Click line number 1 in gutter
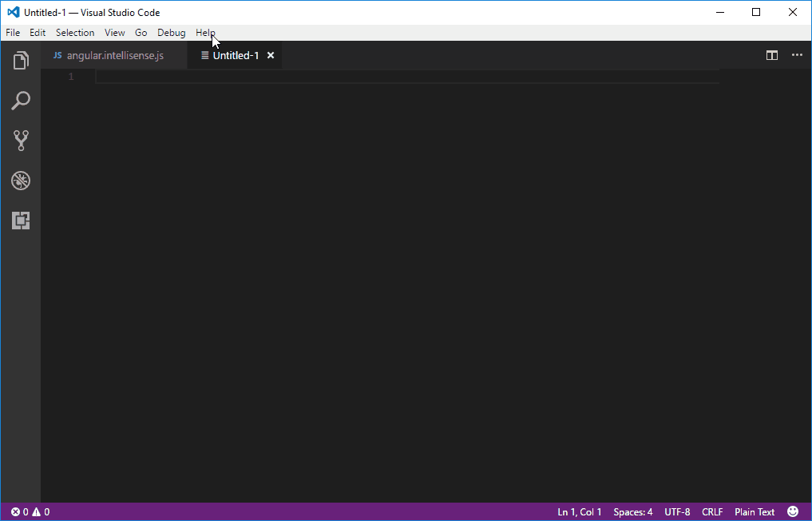This screenshot has width=812, height=521. click(x=71, y=77)
